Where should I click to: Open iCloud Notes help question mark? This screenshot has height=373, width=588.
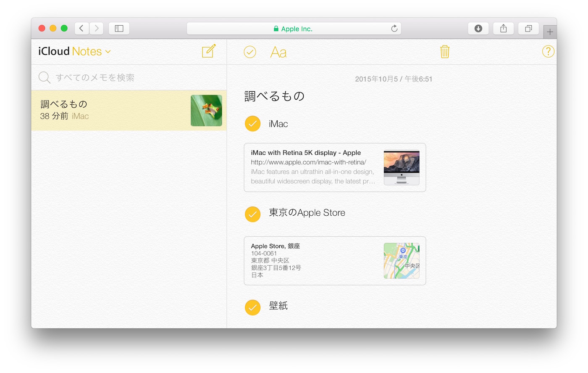(548, 51)
